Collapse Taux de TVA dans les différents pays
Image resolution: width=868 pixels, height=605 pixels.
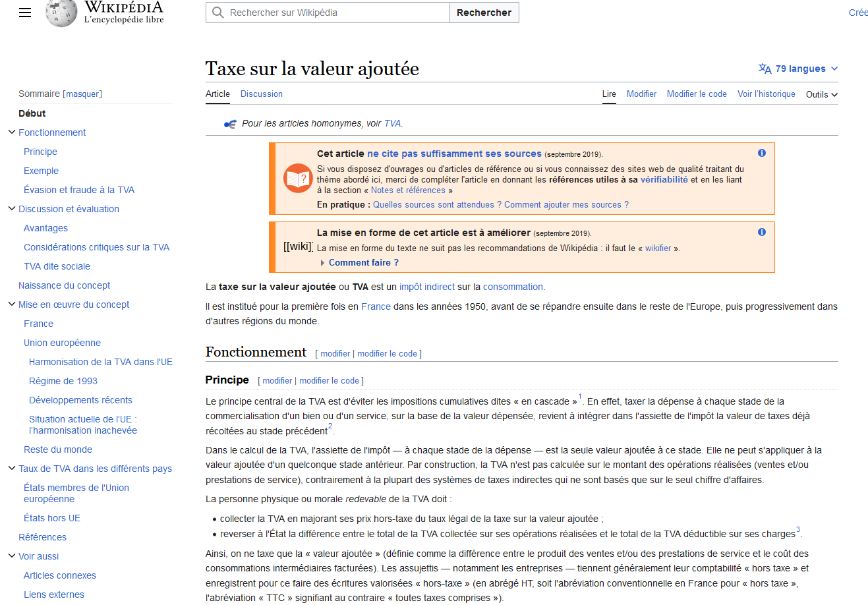coord(11,469)
